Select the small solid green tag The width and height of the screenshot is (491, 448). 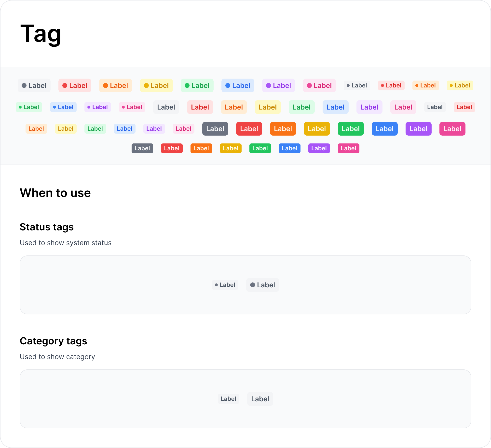pos(260,148)
